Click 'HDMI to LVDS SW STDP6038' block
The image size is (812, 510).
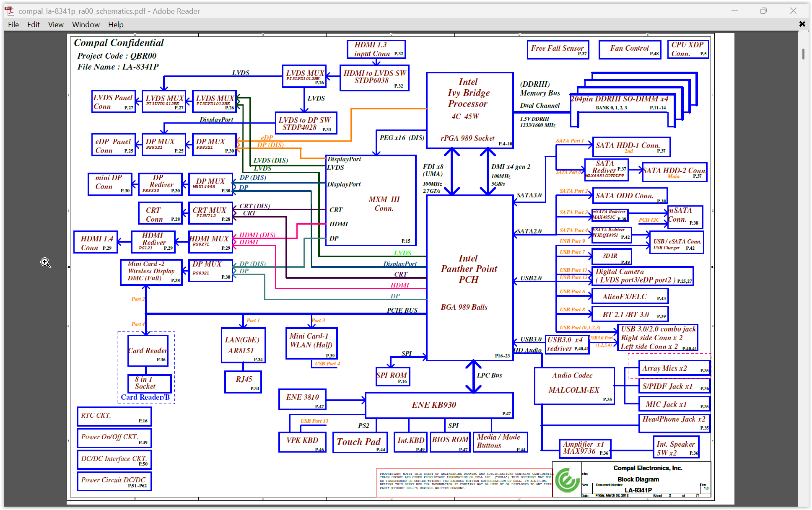point(374,78)
